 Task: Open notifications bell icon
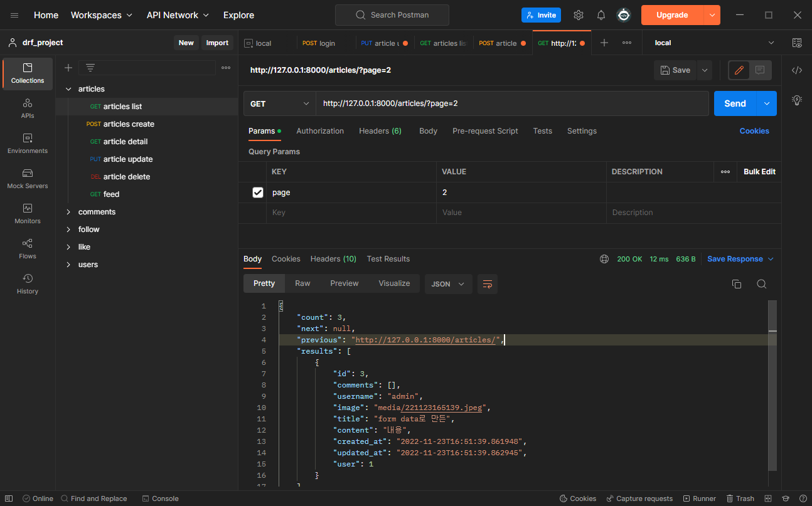[x=601, y=15]
